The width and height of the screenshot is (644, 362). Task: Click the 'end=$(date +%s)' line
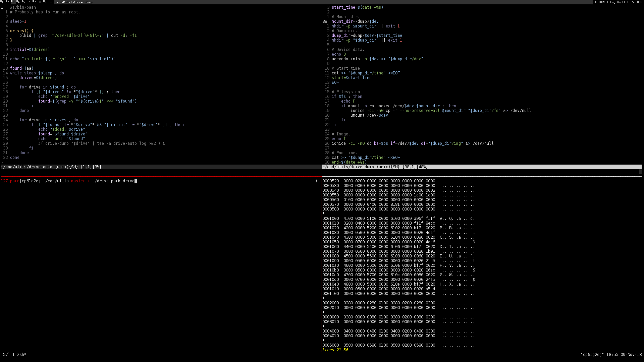coord(349,162)
